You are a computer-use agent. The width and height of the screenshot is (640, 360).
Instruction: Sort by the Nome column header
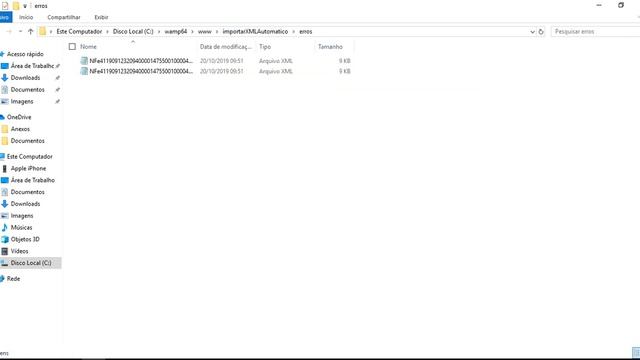(x=89, y=47)
